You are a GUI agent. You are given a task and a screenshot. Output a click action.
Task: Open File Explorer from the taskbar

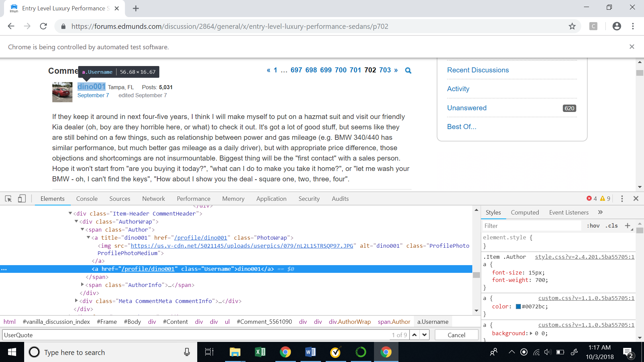235,352
